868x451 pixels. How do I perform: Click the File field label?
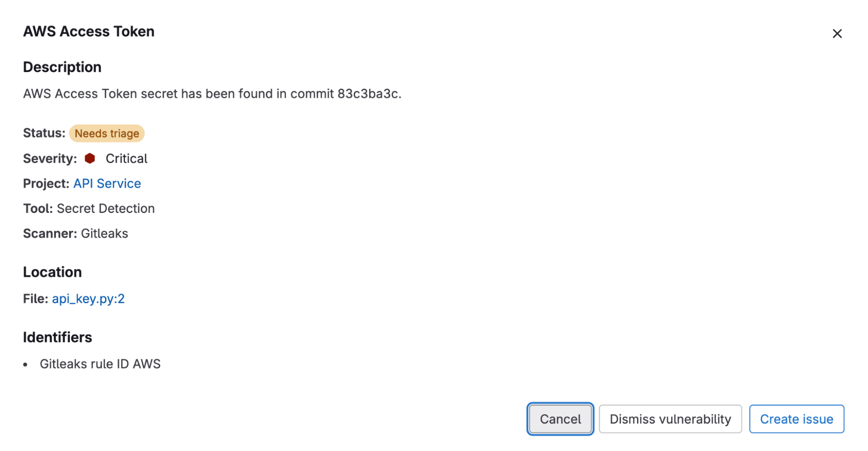click(35, 298)
